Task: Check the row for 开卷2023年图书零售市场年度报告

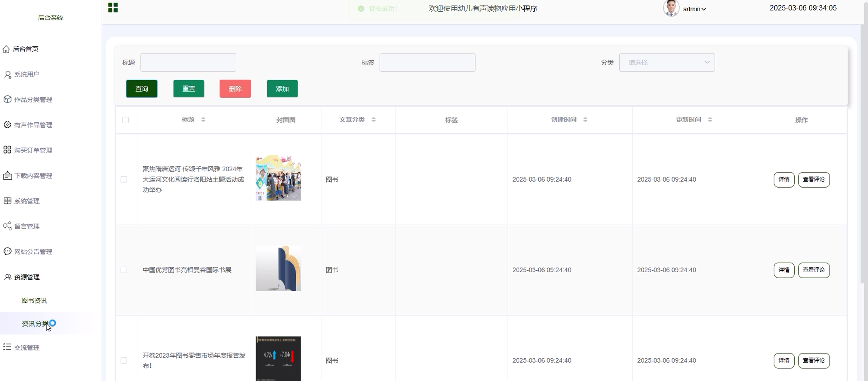Action: tap(124, 360)
